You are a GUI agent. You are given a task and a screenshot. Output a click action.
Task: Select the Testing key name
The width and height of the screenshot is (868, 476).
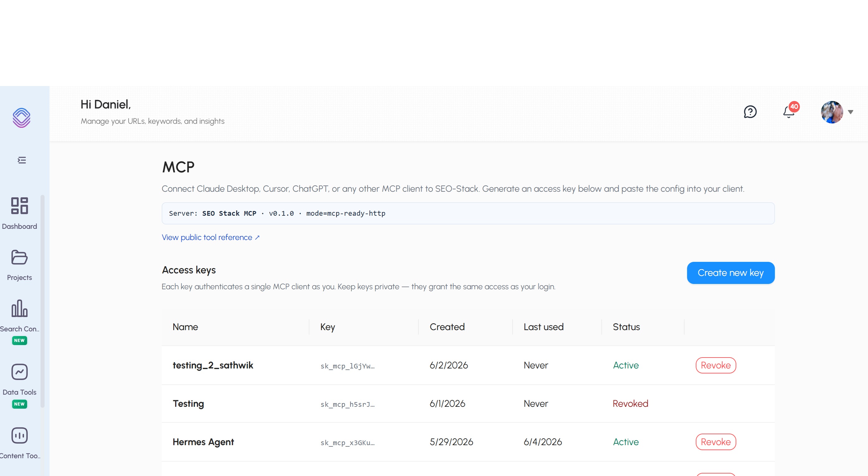[188, 404]
